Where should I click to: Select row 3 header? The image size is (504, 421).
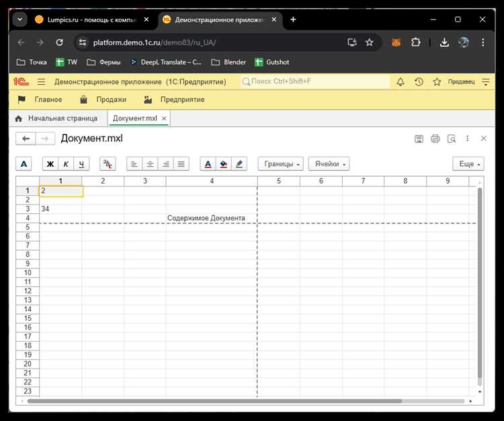(x=28, y=208)
